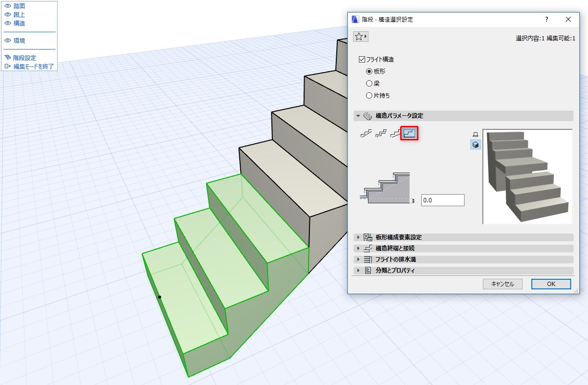Screen dimensions: 588x385
Task: Toggle visibility of 環境
Action: coord(8,40)
